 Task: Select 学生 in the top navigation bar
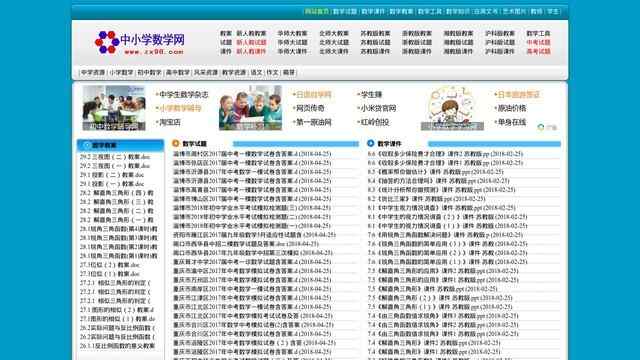tap(553, 11)
